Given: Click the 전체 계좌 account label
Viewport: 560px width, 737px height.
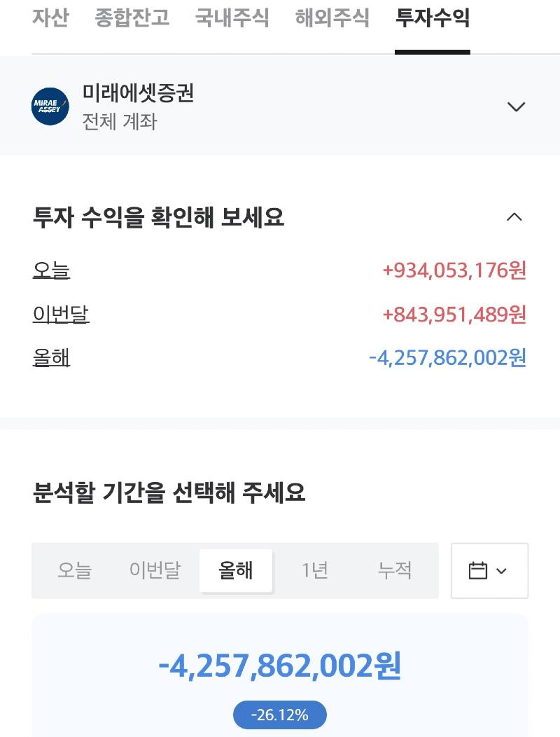Looking at the screenshot, I should point(119,122).
